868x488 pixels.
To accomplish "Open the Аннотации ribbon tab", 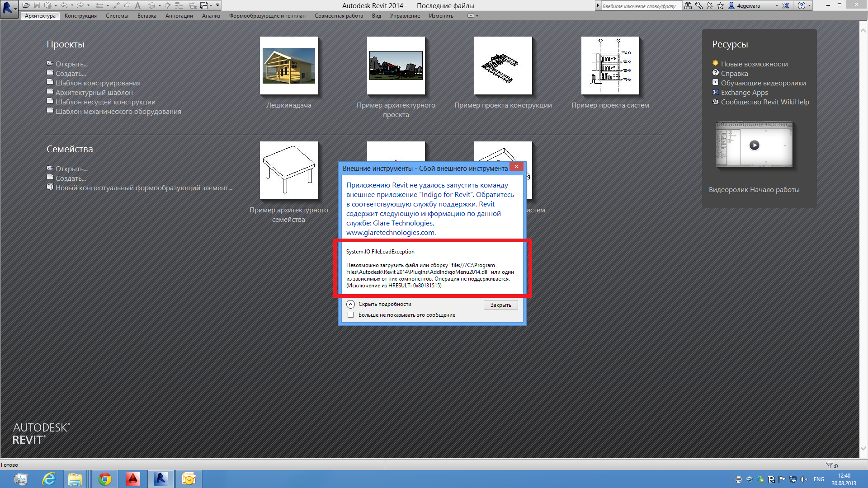I will click(x=179, y=16).
